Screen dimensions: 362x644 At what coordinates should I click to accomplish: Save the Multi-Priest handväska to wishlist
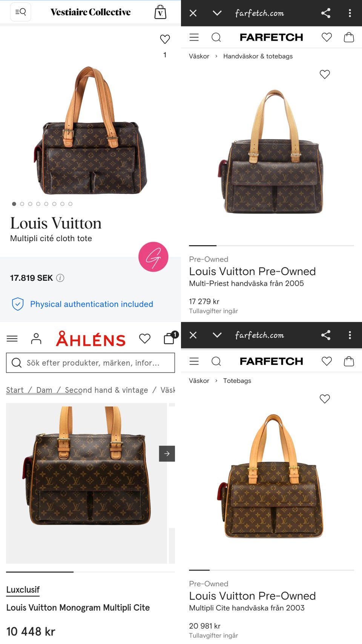tap(325, 74)
